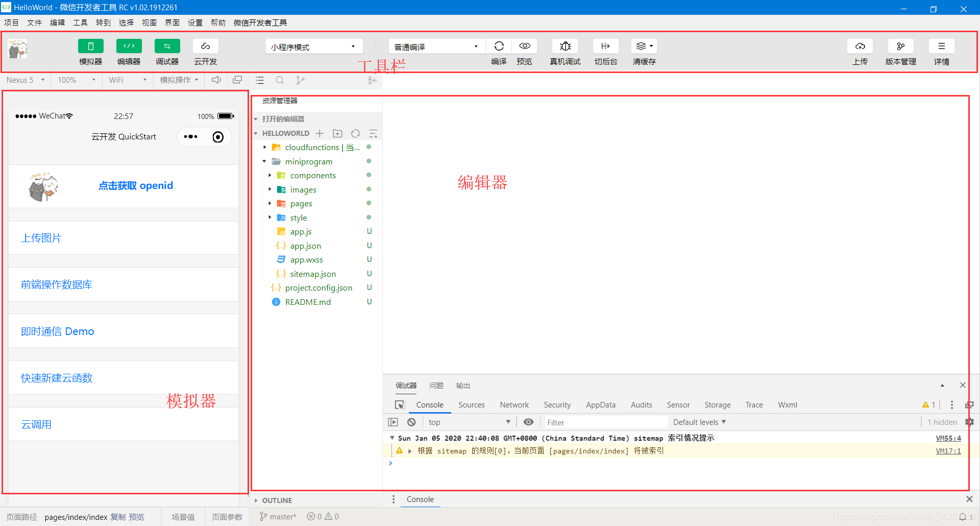Switch to the Sources tab
Image resolution: width=980 pixels, height=526 pixels.
pos(471,405)
